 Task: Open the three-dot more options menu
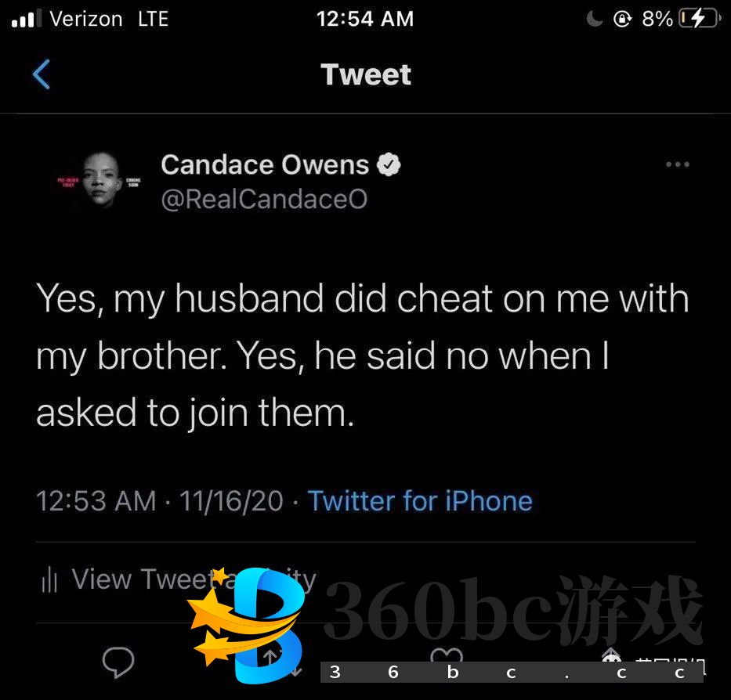coord(678,164)
